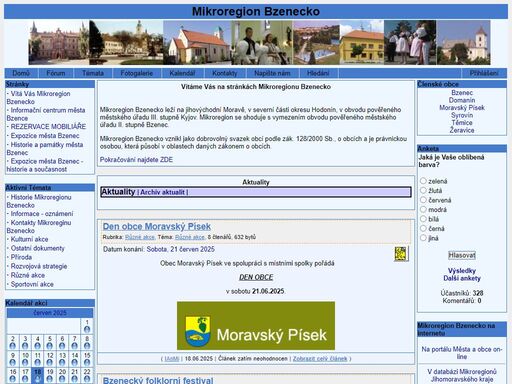Open Sportovní akce topic
The width and height of the screenshot is (512, 384).
pos(32,284)
